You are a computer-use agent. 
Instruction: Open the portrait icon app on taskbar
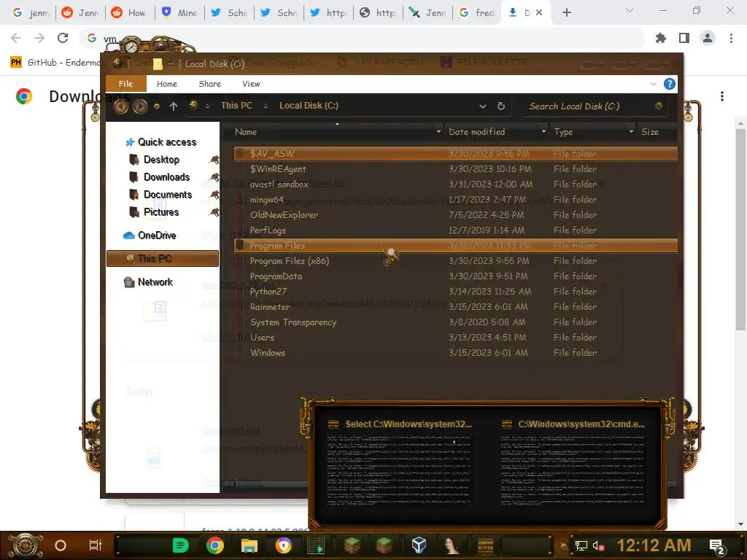coord(451,545)
